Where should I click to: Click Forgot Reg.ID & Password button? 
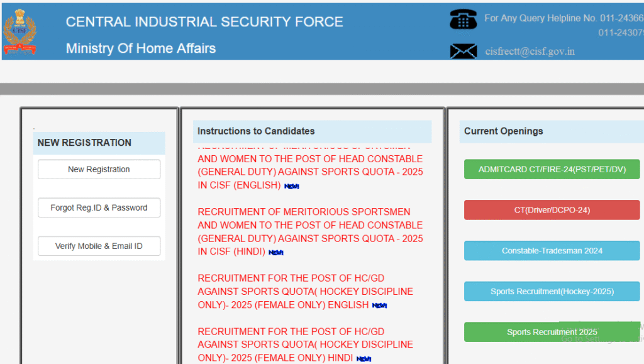point(99,207)
